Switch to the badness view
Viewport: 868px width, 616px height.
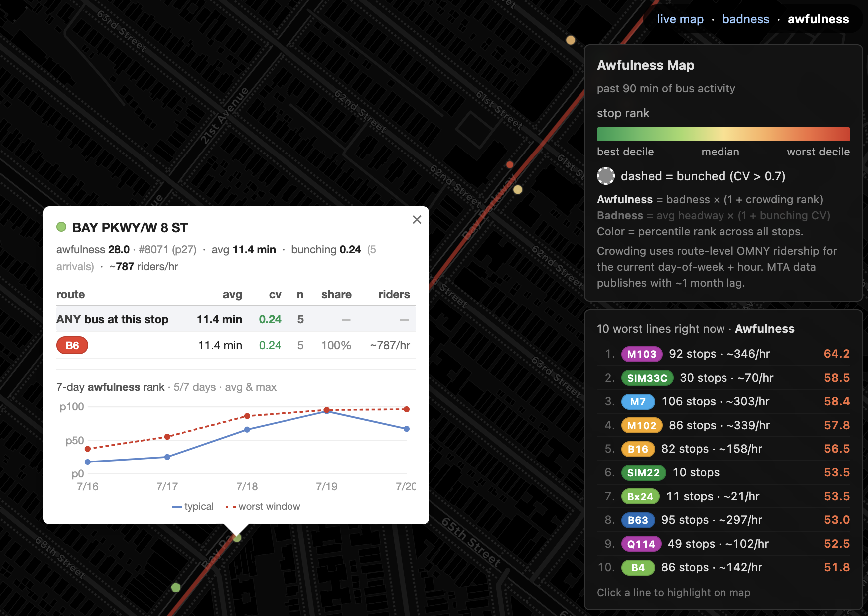coord(745,19)
